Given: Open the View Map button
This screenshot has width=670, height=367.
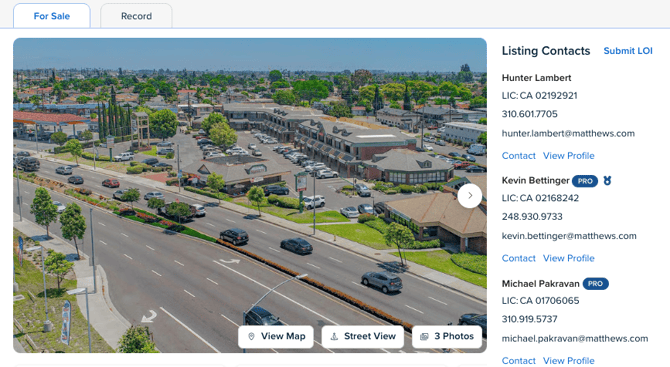Looking at the screenshot, I should pos(276,336).
